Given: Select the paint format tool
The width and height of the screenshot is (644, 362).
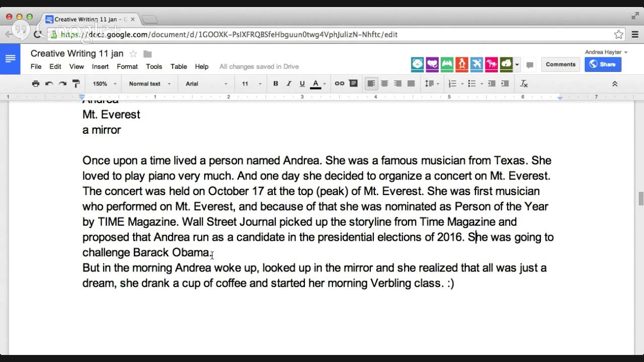Looking at the screenshot, I should point(76,84).
